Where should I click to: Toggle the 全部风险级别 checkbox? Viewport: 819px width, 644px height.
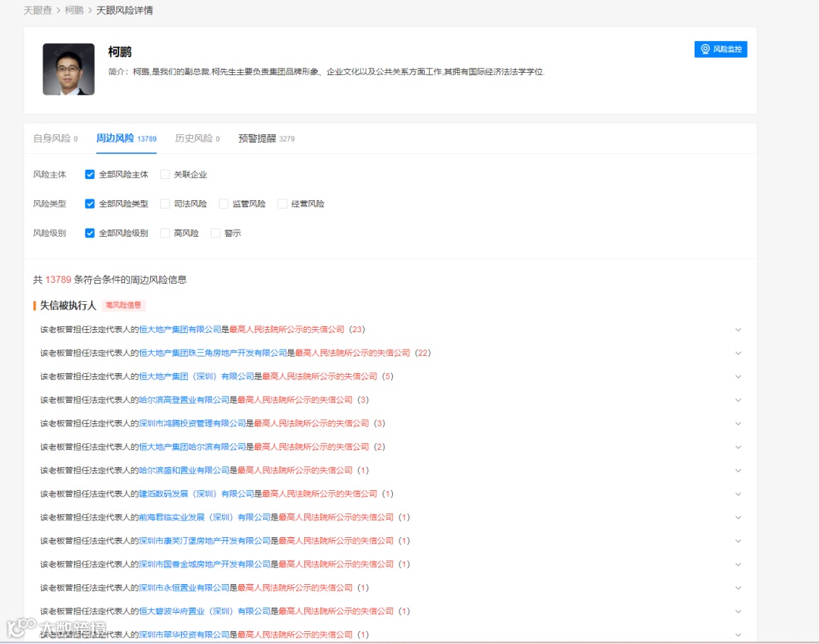tap(89, 233)
